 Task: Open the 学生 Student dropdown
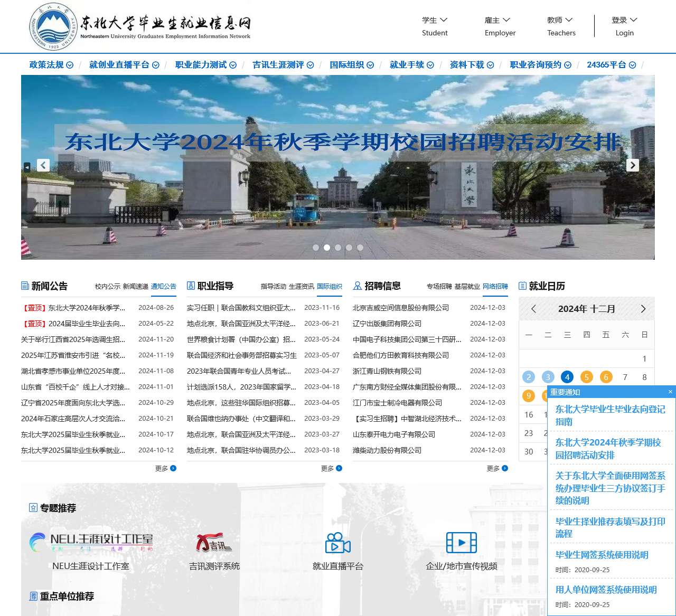pos(434,25)
